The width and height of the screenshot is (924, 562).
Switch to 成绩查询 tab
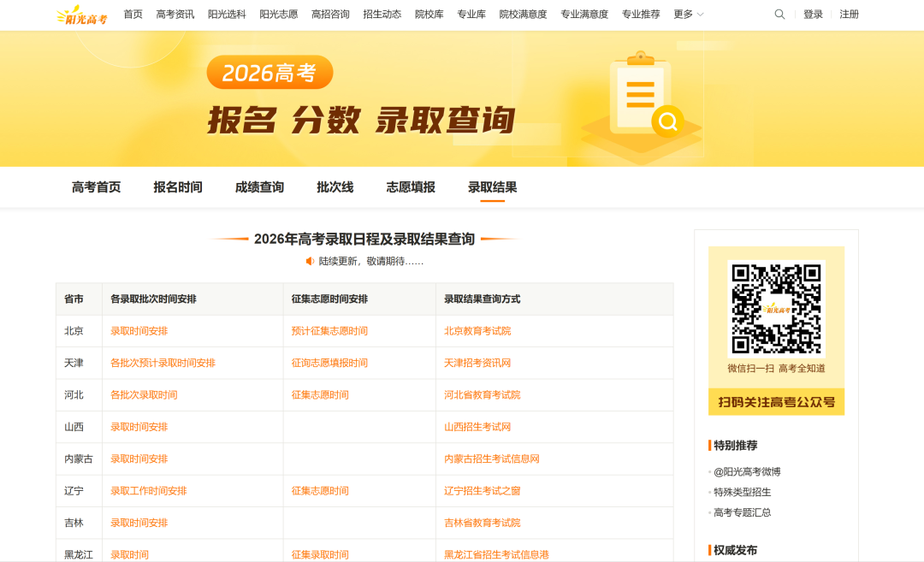pyautogui.click(x=259, y=187)
